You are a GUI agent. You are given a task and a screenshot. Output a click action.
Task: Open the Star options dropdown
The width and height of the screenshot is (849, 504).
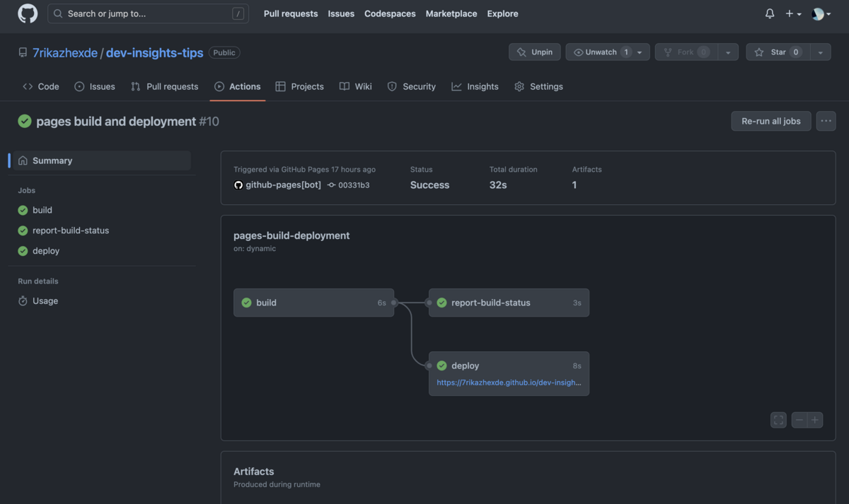coord(820,51)
